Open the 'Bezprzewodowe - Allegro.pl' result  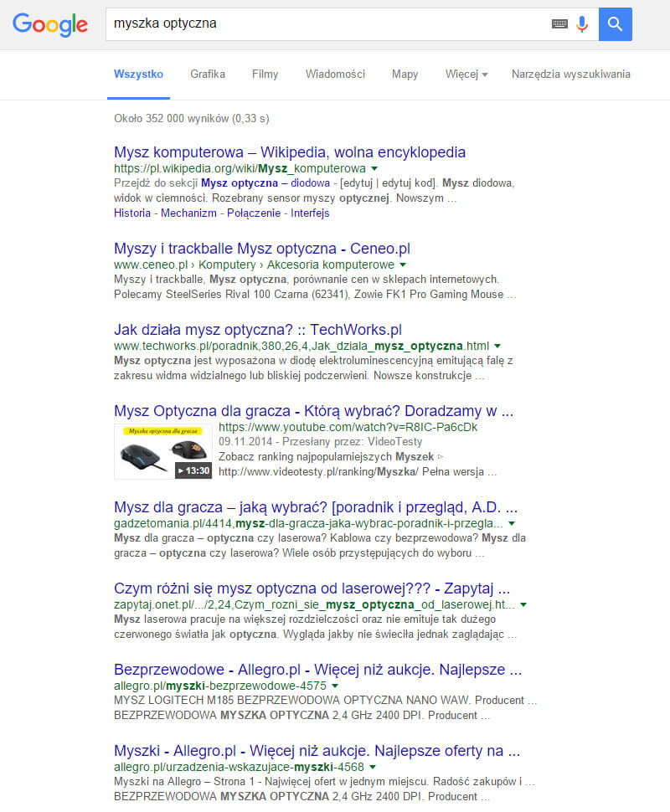[x=317, y=670]
